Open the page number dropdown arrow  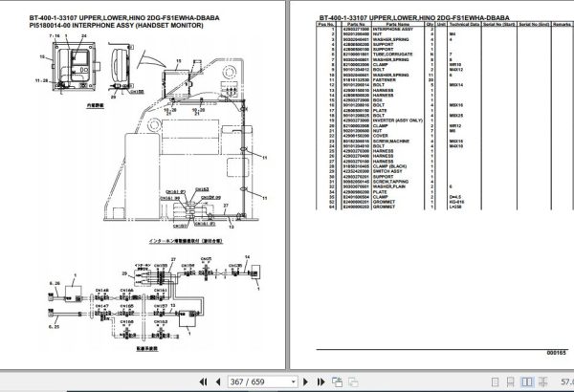tap(294, 382)
